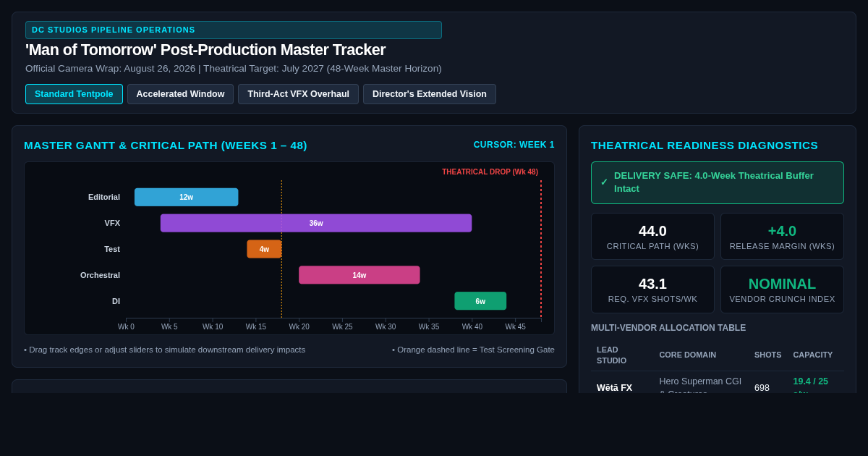Click the CURSOR: WEEK 1 indicator
Image resolution: width=868 pixels, height=456 pixels.
coord(514,145)
